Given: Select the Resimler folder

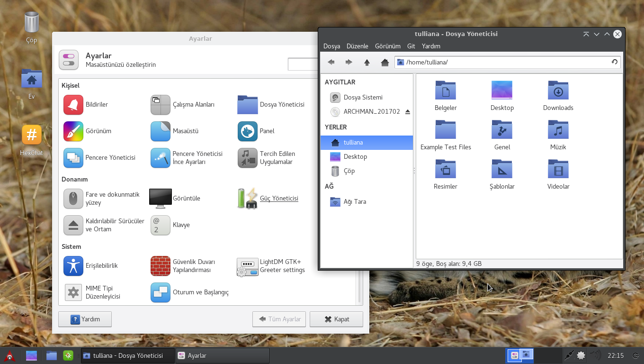Looking at the screenshot, I should (446, 175).
